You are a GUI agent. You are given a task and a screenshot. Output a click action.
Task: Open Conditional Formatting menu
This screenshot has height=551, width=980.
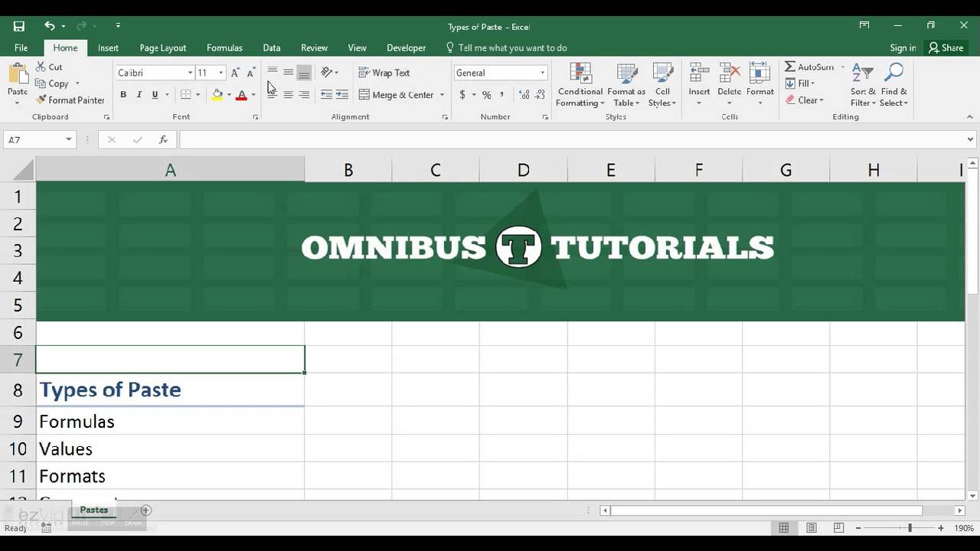click(580, 85)
